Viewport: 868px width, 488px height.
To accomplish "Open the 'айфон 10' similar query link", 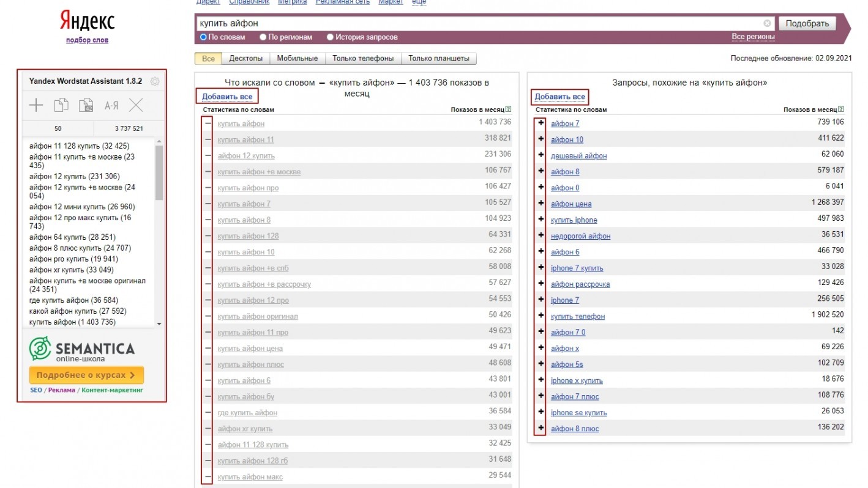I will coord(567,139).
